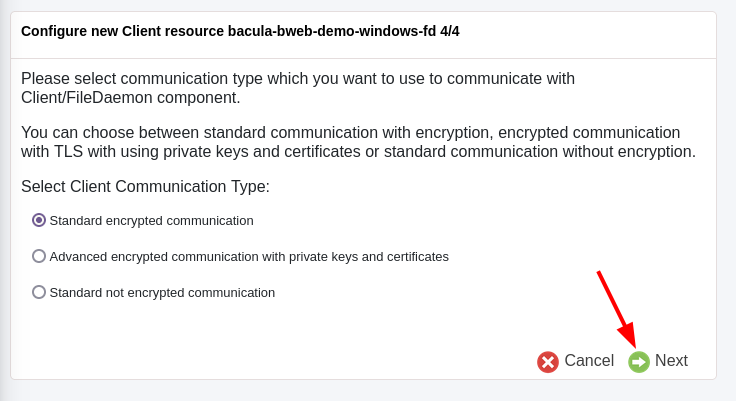Click the red X Cancel icon
The height and width of the screenshot is (401, 736).
[x=548, y=362]
